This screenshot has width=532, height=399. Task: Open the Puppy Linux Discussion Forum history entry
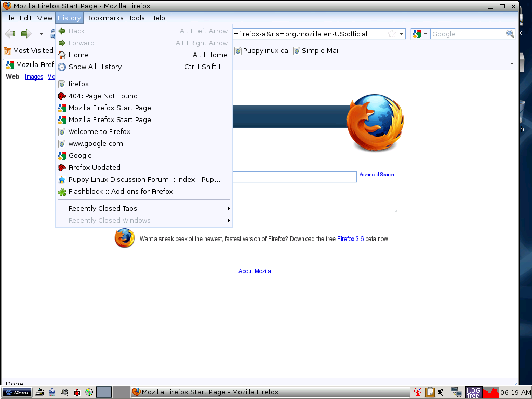(x=144, y=179)
